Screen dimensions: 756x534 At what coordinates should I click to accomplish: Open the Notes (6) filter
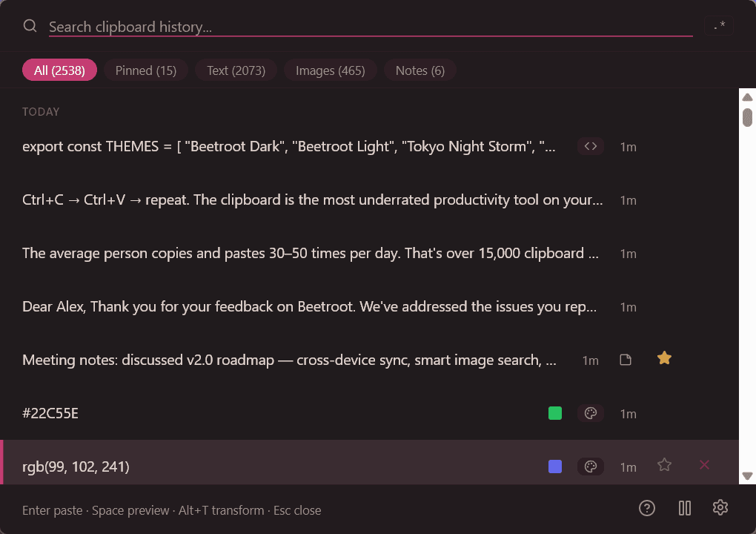click(x=420, y=70)
